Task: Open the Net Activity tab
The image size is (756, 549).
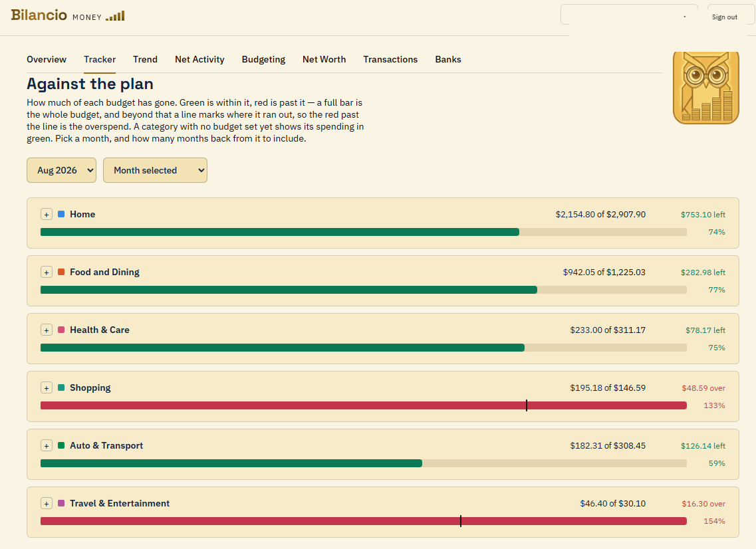Action: coord(199,59)
